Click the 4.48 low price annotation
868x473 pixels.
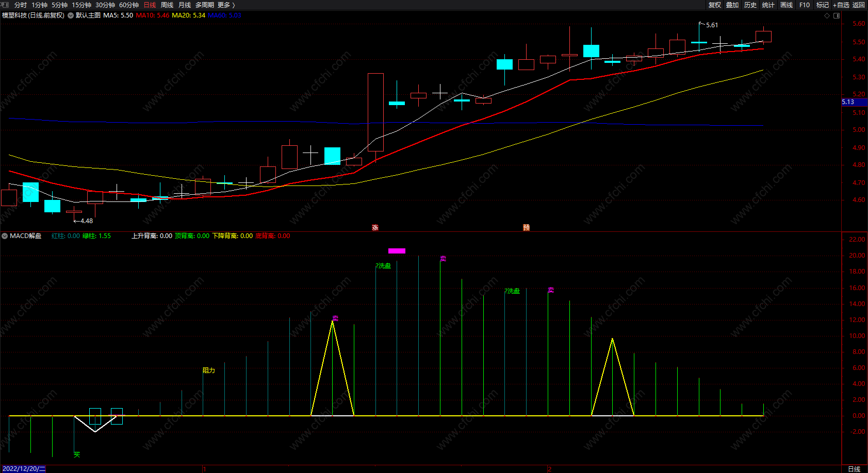tap(87, 221)
